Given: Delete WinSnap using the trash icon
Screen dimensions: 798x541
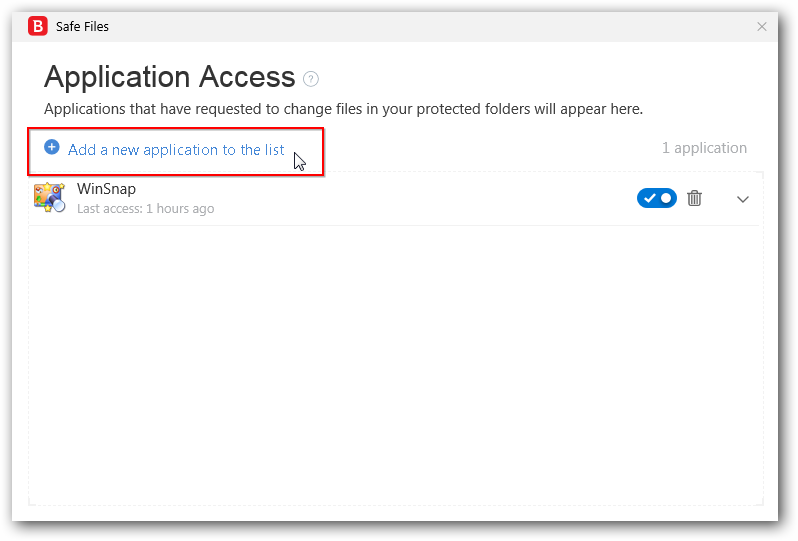Looking at the screenshot, I should click(695, 198).
